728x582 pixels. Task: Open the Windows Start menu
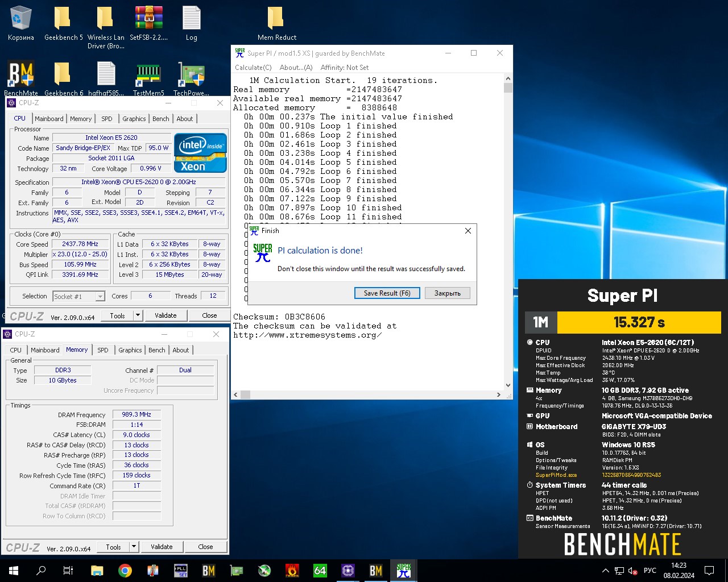[x=14, y=571]
